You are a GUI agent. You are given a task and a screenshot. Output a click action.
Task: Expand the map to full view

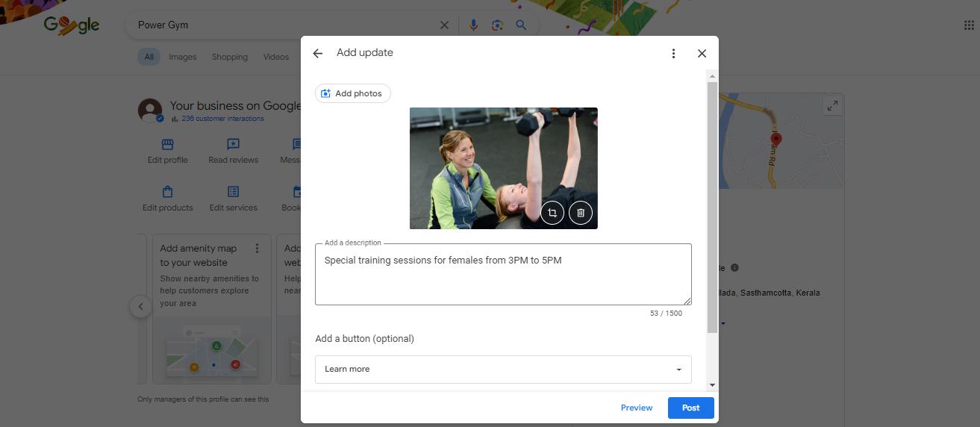[x=832, y=106]
